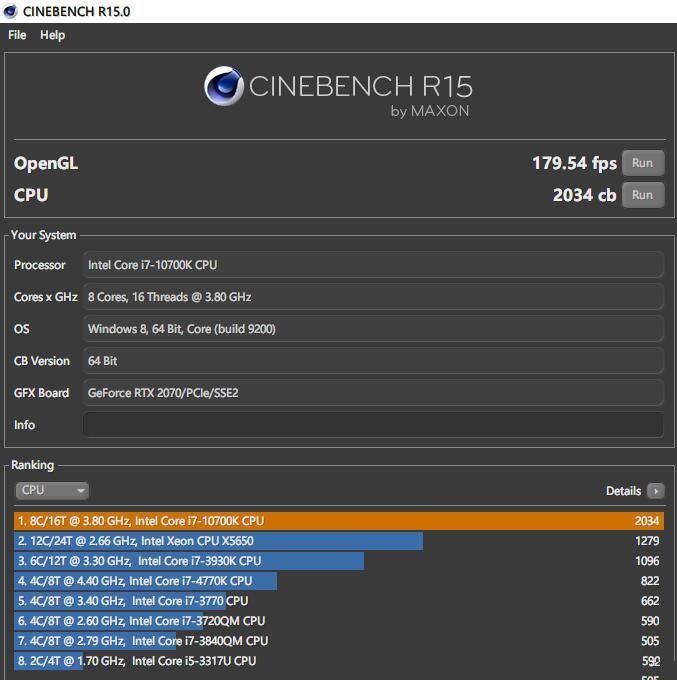Click the score 822 in ranking

tap(650, 581)
